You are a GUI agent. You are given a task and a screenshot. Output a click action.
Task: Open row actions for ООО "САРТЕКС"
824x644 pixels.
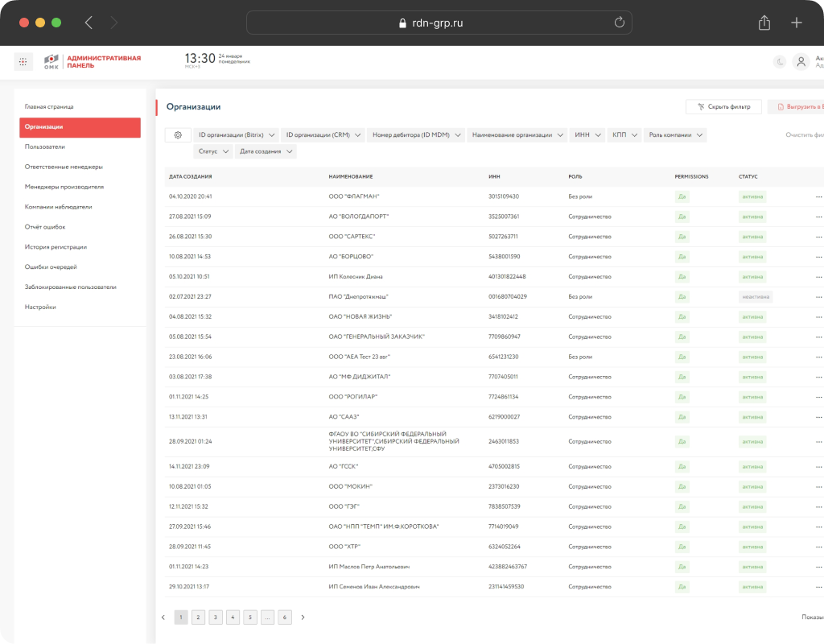click(x=818, y=237)
